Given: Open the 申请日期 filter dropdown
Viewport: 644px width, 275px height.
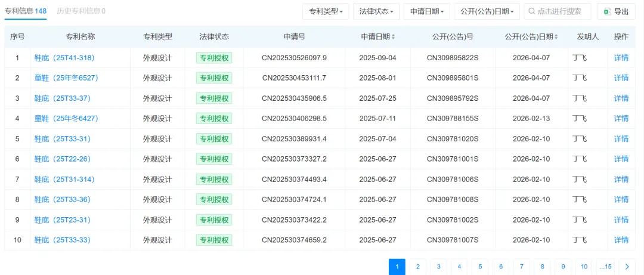Looking at the screenshot, I should (x=427, y=11).
